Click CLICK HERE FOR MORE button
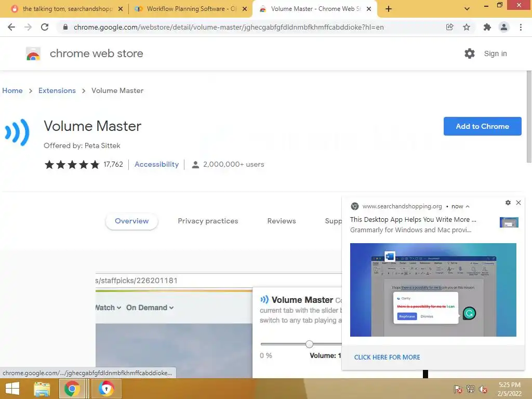532x399 pixels. [387, 357]
